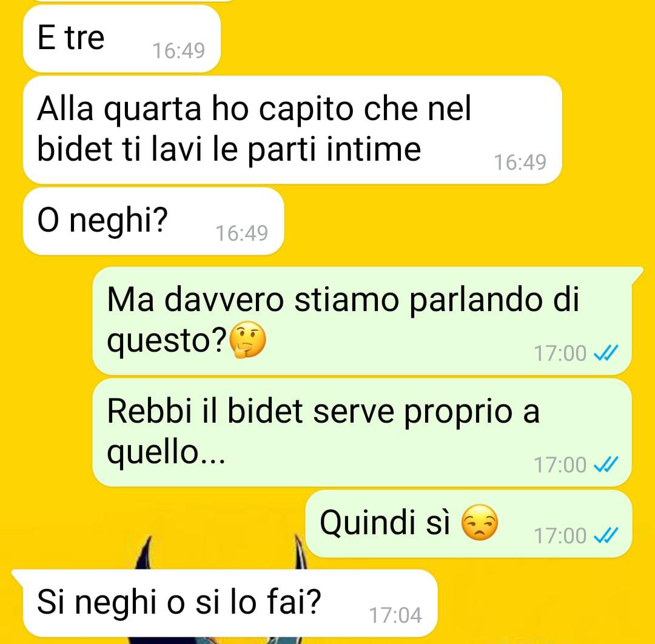The height and width of the screenshot is (644, 655).
Task: Select 'Ma davvero stiamo parlando' message
Action: [x=362, y=321]
